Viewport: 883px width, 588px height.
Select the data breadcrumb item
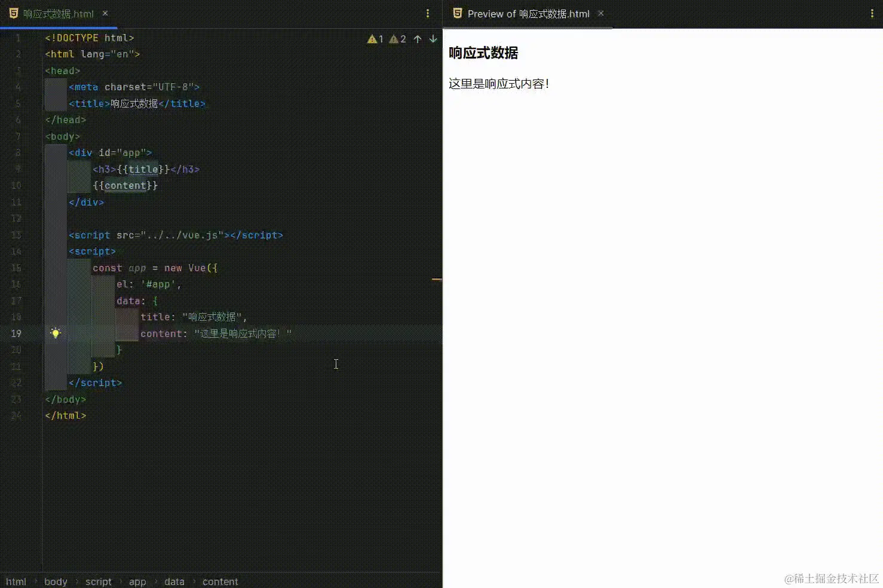click(174, 581)
